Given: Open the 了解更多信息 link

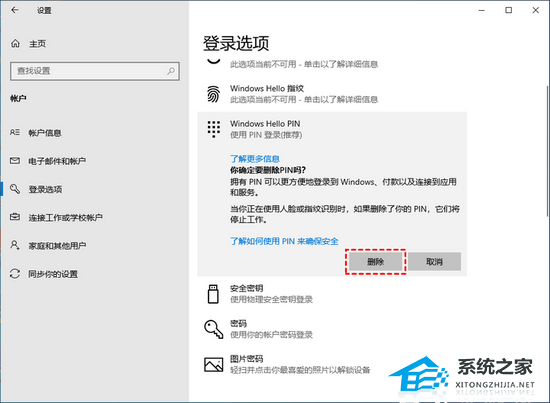Looking at the screenshot, I should point(255,159).
